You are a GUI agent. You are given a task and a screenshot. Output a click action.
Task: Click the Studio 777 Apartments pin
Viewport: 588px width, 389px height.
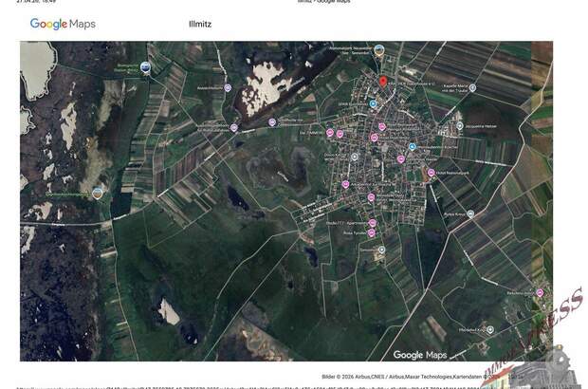[x=372, y=222]
